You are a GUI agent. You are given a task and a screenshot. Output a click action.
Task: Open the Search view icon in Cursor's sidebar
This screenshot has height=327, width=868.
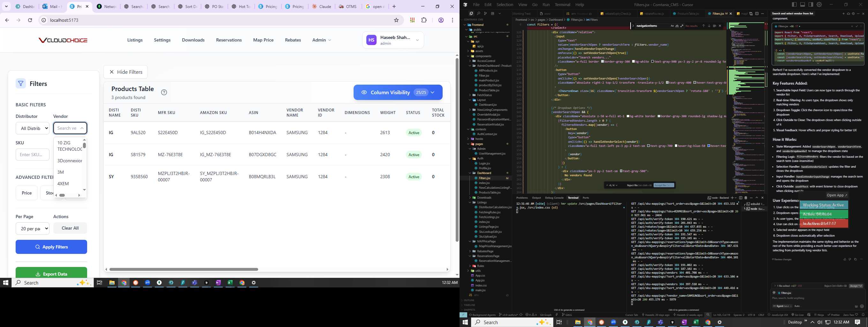coord(478,13)
